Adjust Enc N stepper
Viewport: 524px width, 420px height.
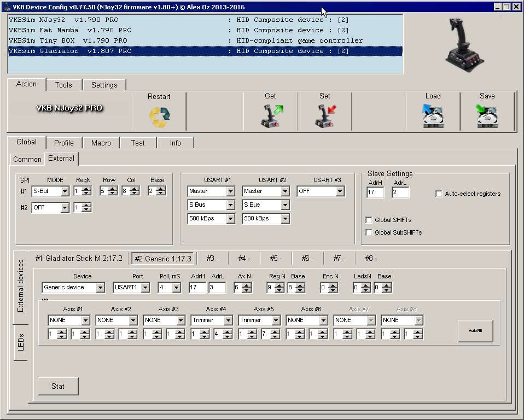tap(333, 287)
